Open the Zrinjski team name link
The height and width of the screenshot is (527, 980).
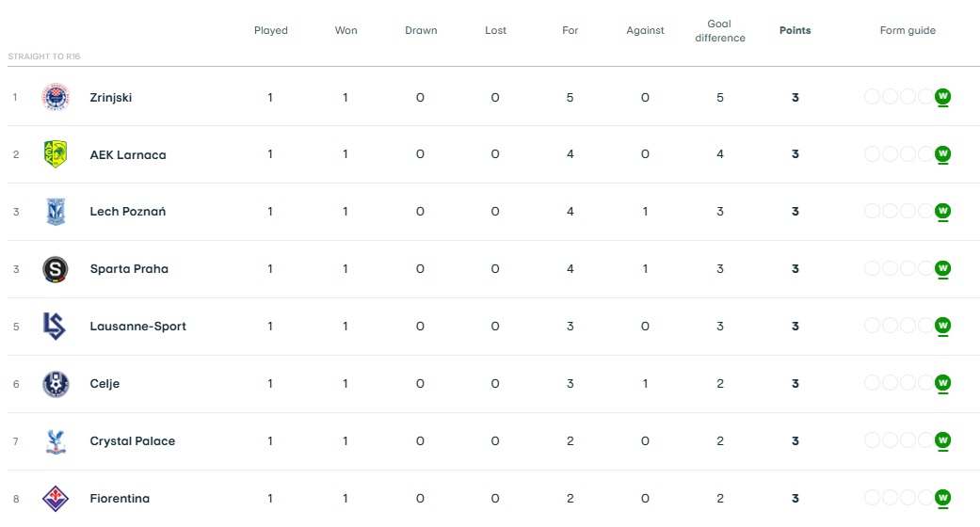(110, 97)
